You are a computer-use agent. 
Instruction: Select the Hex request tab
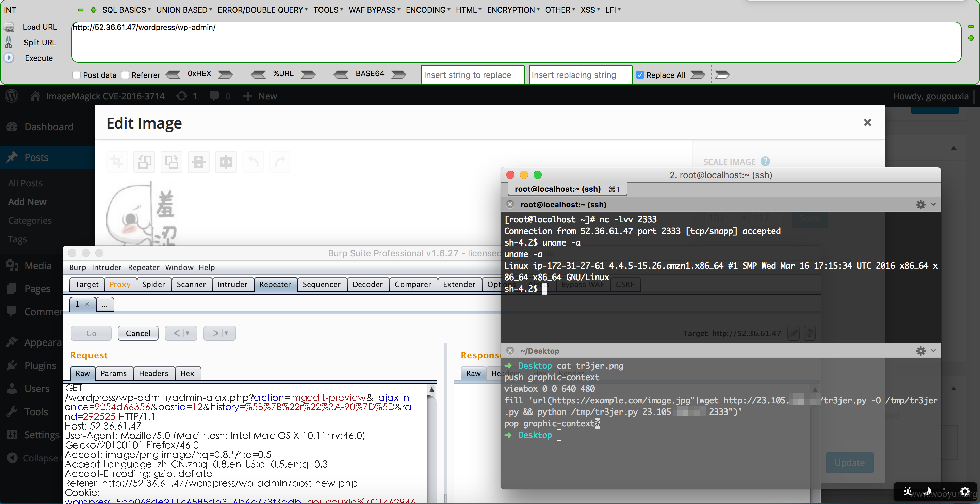(x=187, y=373)
